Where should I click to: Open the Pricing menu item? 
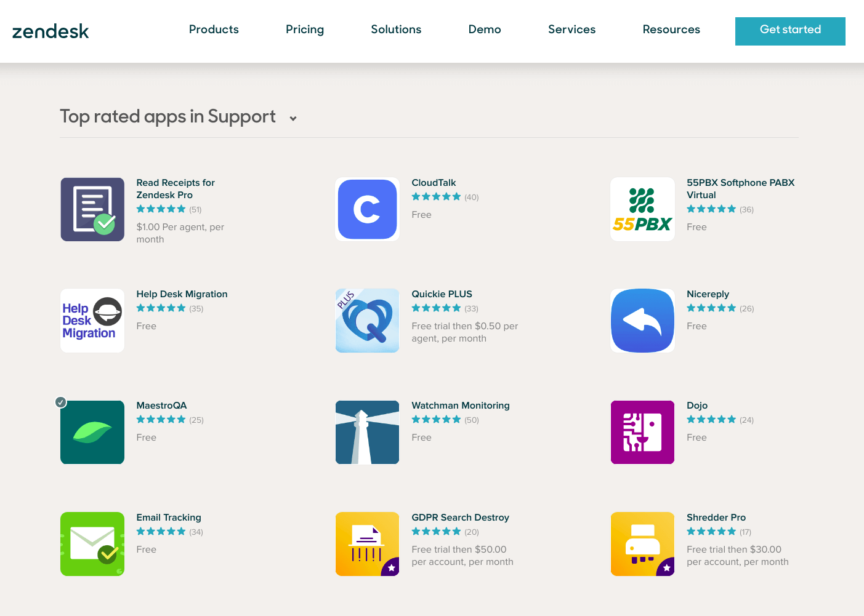(305, 30)
